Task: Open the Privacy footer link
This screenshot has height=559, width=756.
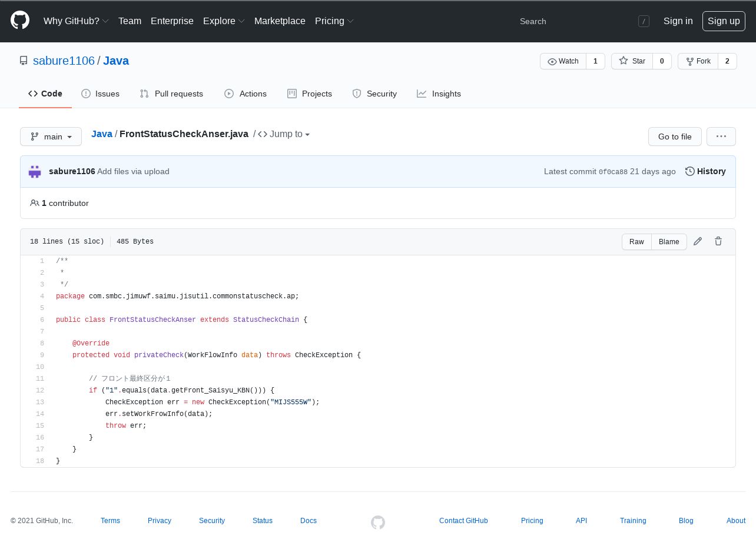Action: [160, 521]
